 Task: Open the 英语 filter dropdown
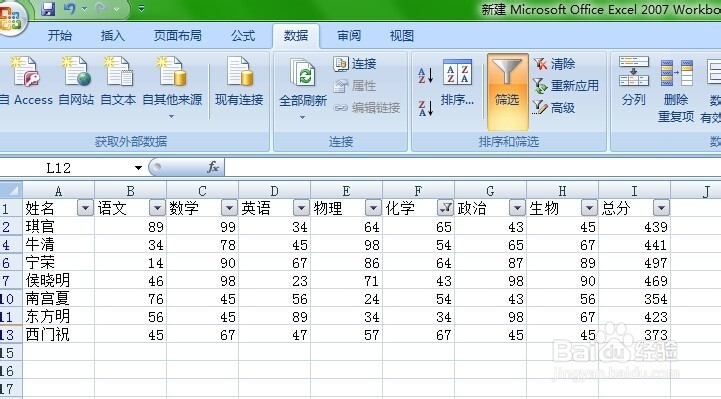pyautogui.click(x=301, y=208)
